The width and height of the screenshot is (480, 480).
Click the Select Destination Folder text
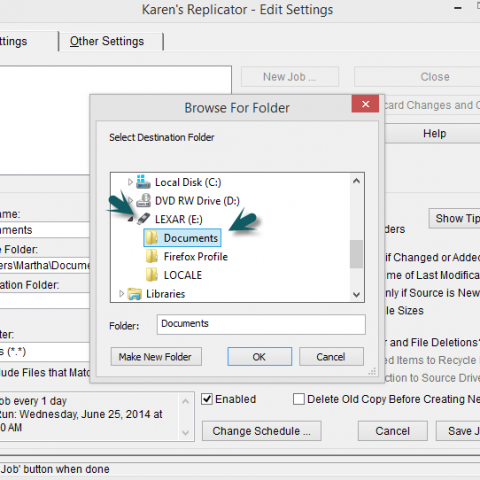162,137
